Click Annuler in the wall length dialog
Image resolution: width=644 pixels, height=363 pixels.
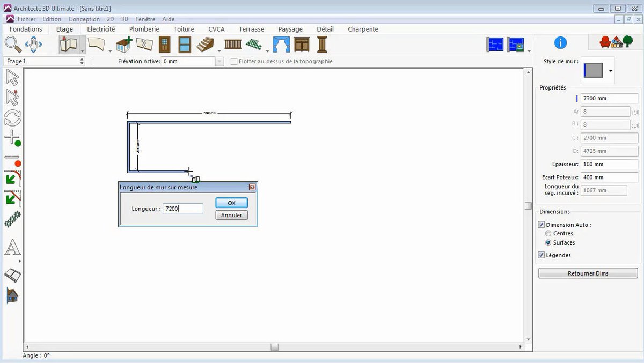pyautogui.click(x=232, y=215)
